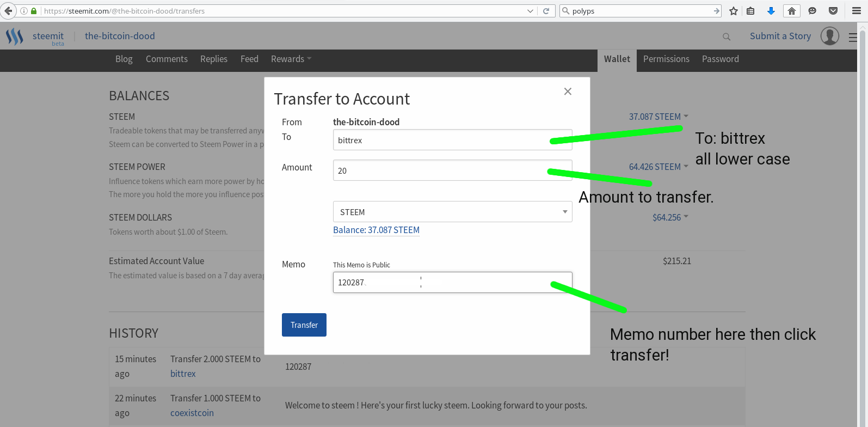The image size is (868, 427).
Task: Switch to the Replies tab
Action: pos(214,59)
